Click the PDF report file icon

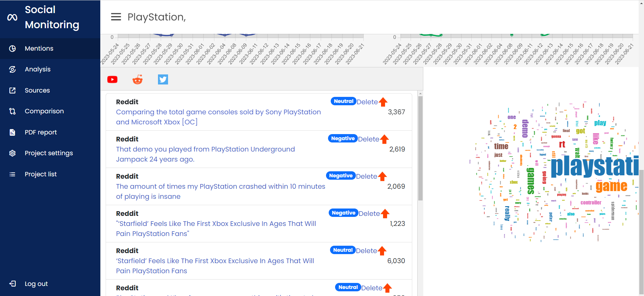[x=12, y=132]
